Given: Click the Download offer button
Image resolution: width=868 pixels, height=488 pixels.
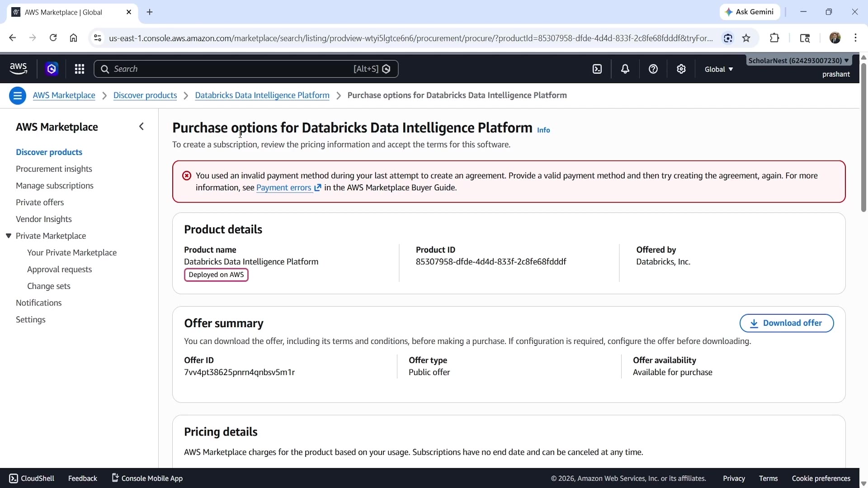Looking at the screenshot, I should [787, 323].
